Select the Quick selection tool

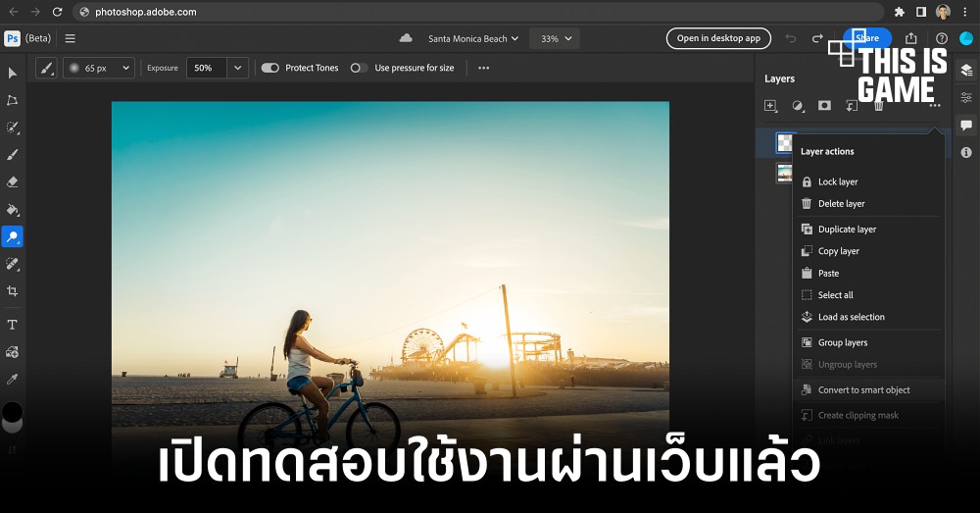point(13,128)
